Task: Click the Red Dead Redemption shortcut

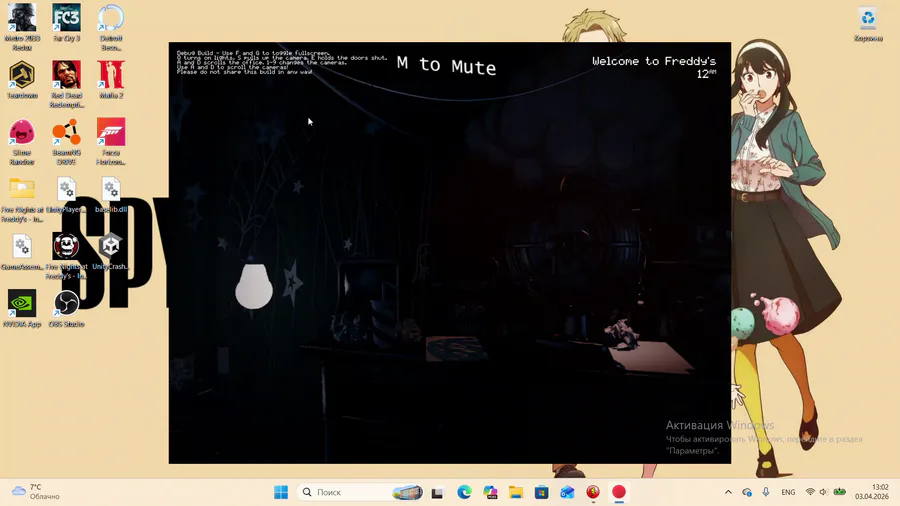Action: 67,83
